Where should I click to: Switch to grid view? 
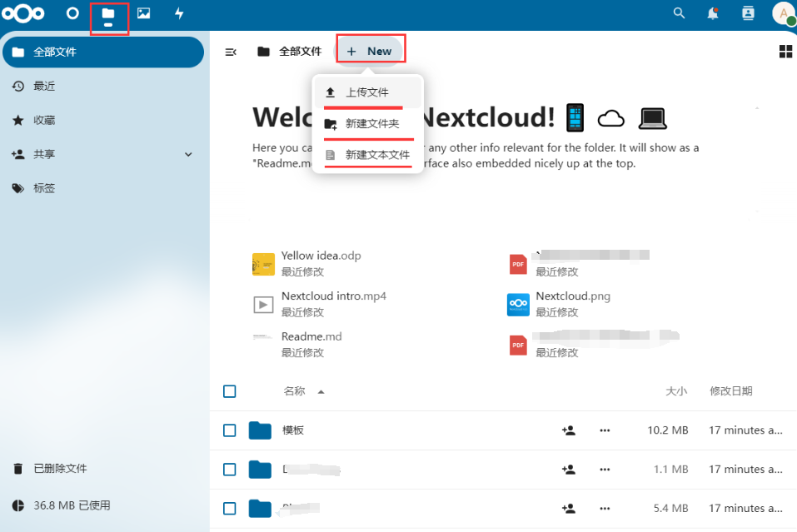pos(785,52)
